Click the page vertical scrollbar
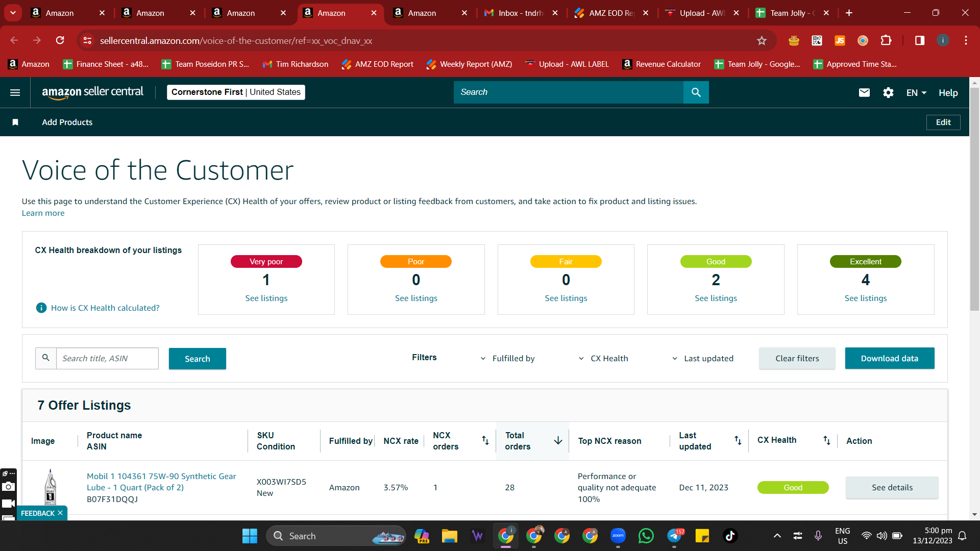Viewport: 980px width, 551px height. 974,199
